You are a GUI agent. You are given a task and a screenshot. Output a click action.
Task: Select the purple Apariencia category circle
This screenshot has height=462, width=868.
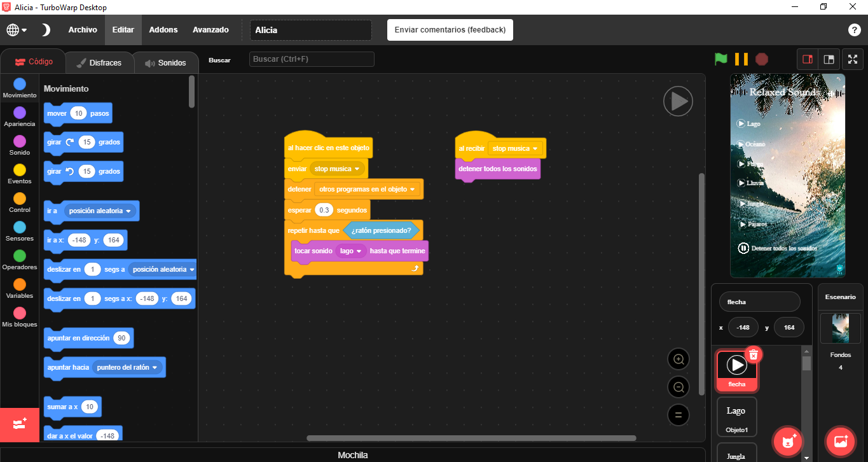tap(20, 113)
